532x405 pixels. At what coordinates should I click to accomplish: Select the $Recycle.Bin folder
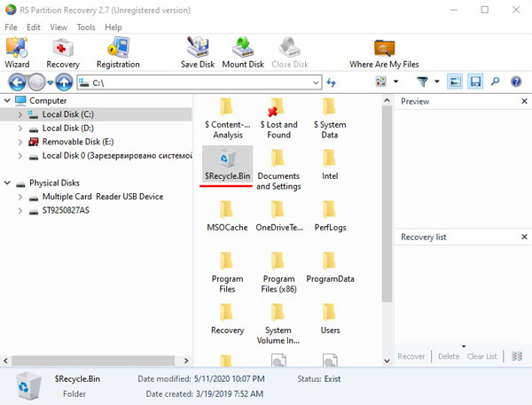click(227, 164)
